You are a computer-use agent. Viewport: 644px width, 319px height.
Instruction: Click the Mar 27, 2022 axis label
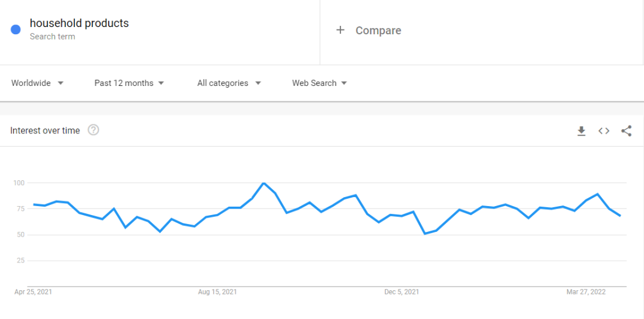tap(586, 293)
